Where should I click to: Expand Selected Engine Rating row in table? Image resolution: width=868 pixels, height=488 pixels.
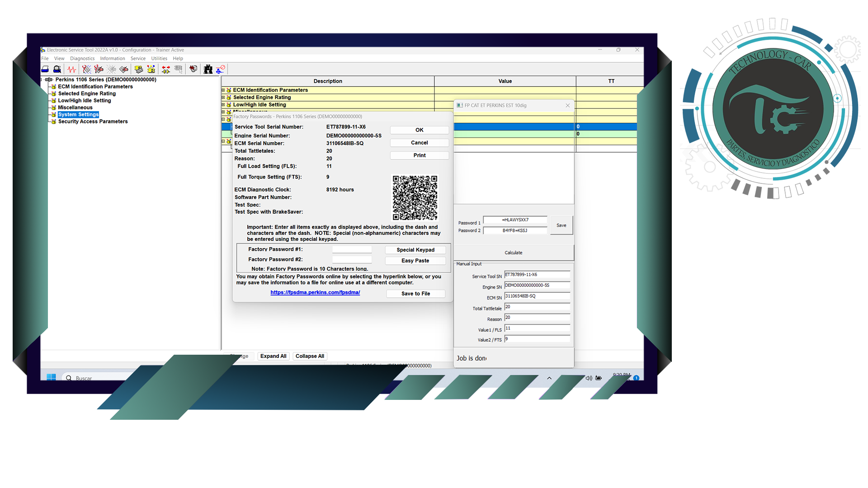tap(223, 98)
